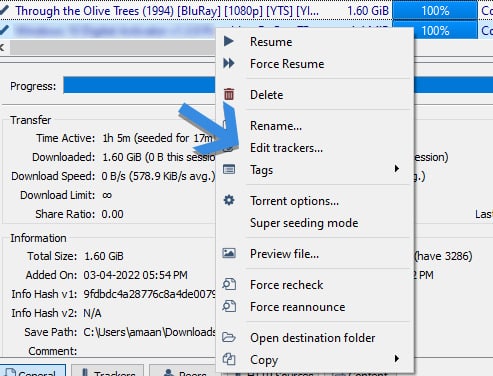Click the Copy clipboard icon
Image resolution: width=493 pixels, height=376 pixels.
click(x=229, y=359)
